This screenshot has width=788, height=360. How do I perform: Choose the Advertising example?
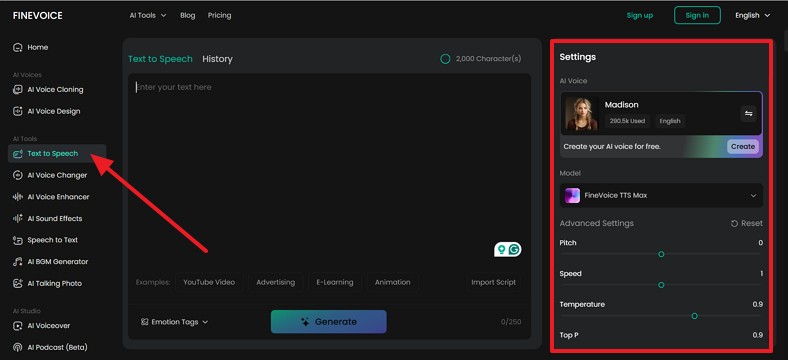click(275, 282)
